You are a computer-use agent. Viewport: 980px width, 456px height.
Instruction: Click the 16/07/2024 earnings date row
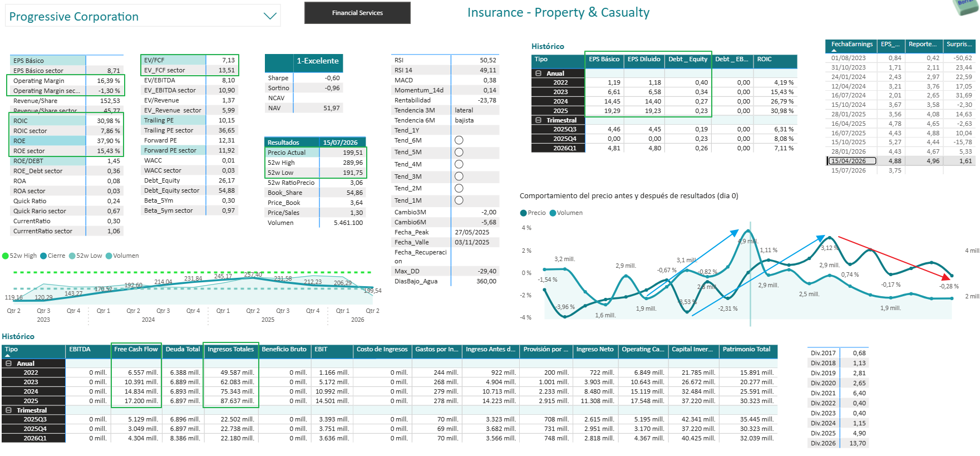900,95
